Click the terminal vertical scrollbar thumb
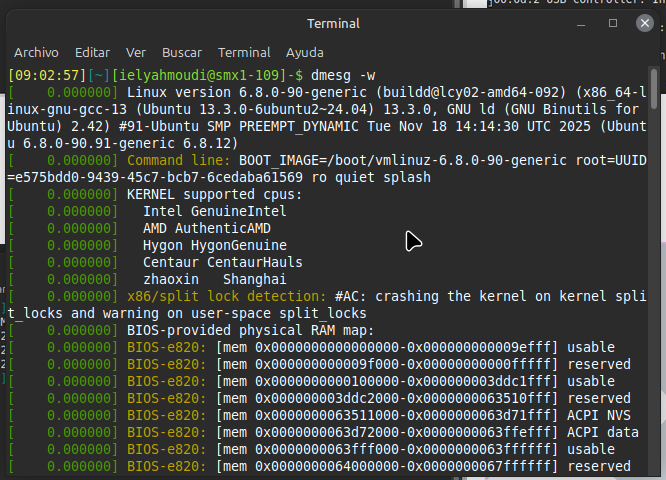666x480 pixels. 654,88
